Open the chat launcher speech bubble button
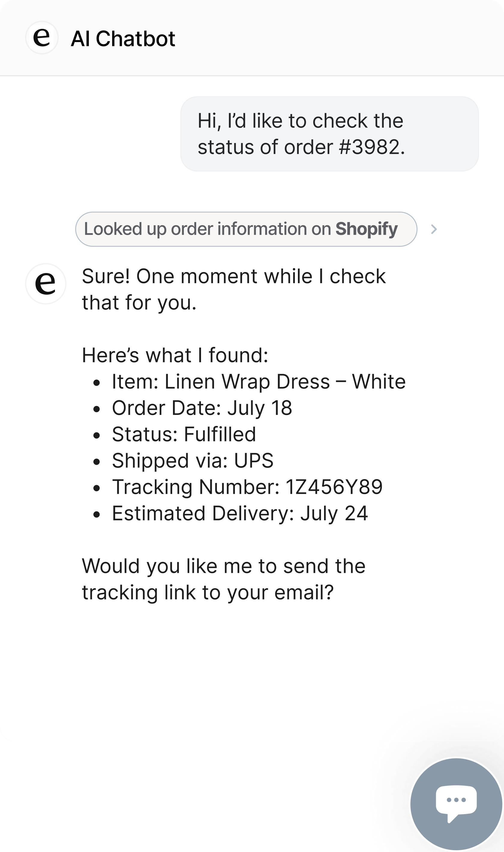 click(x=456, y=803)
